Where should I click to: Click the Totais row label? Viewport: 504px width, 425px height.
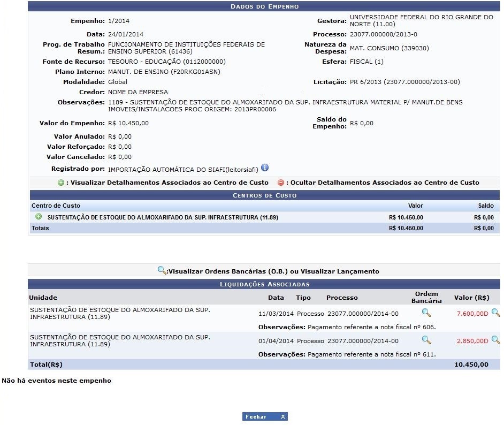click(40, 228)
